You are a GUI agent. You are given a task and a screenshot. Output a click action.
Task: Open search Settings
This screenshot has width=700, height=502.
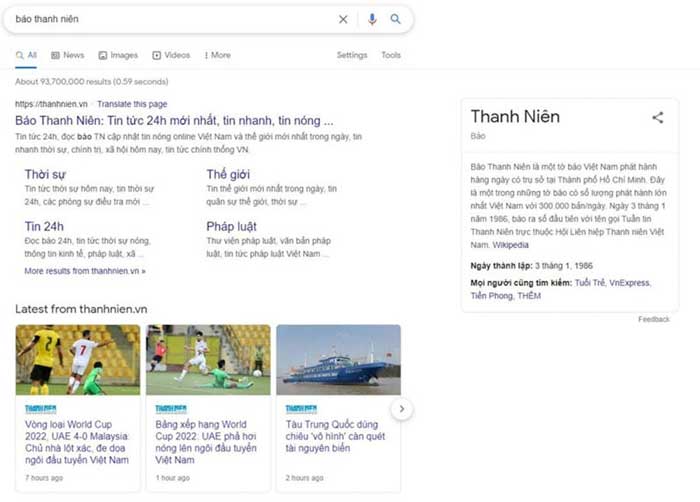coord(352,55)
